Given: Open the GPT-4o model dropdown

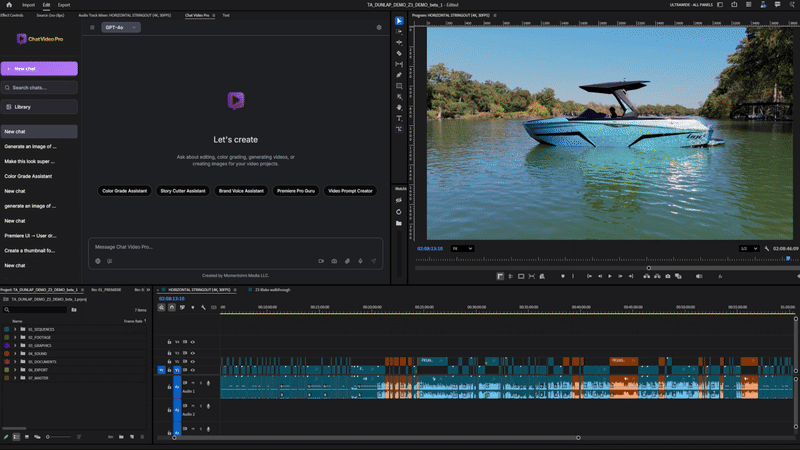Looking at the screenshot, I should 121,28.
